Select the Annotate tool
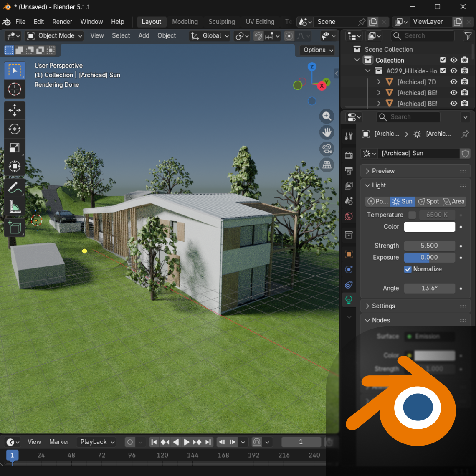The width and height of the screenshot is (476, 476). click(x=14, y=187)
